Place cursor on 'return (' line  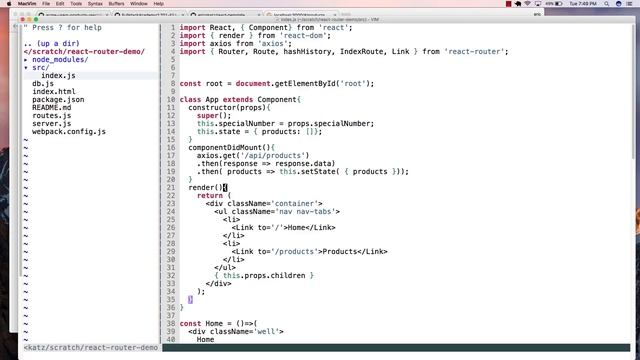pyautogui.click(x=214, y=196)
